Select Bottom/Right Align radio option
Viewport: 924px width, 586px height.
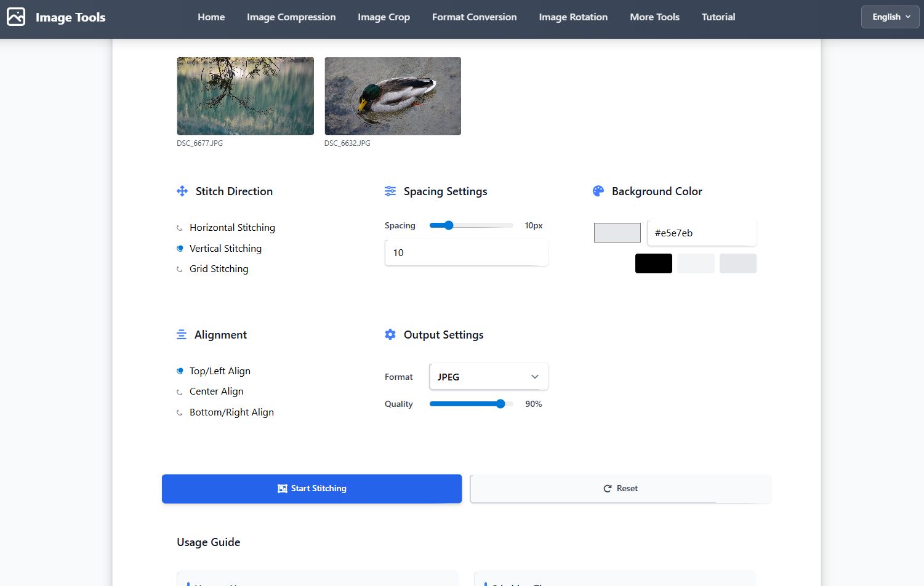click(x=180, y=412)
